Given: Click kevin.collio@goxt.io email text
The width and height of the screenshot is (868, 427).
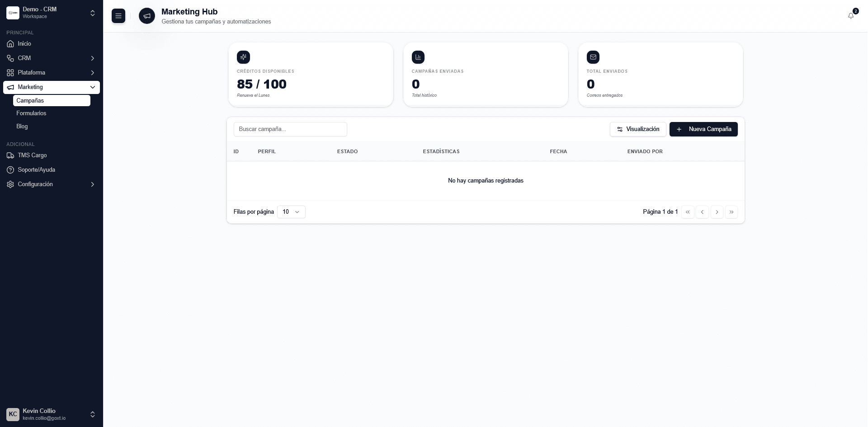Looking at the screenshot, I should point(44,418).
